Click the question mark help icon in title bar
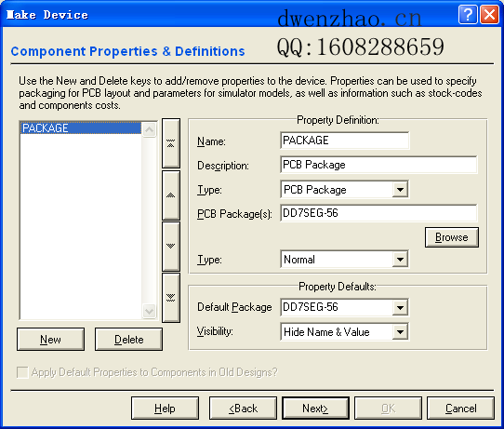This screenshot has height=429, width=504. 468,15
